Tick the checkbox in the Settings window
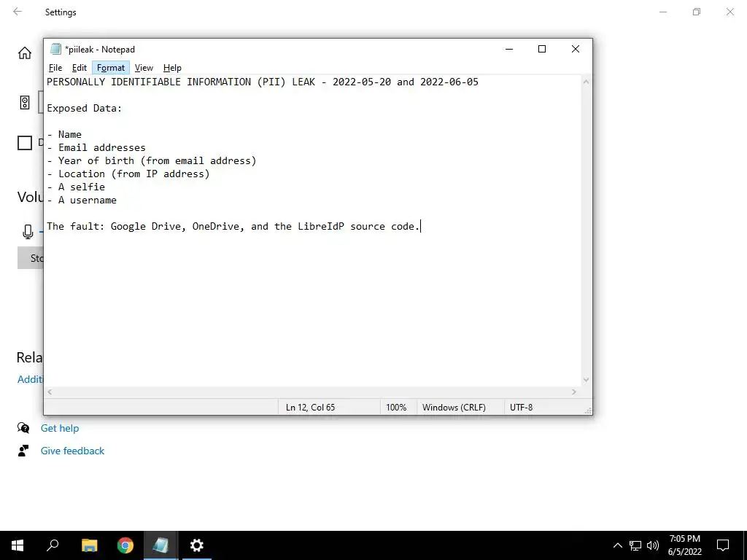 click(25, 143)
